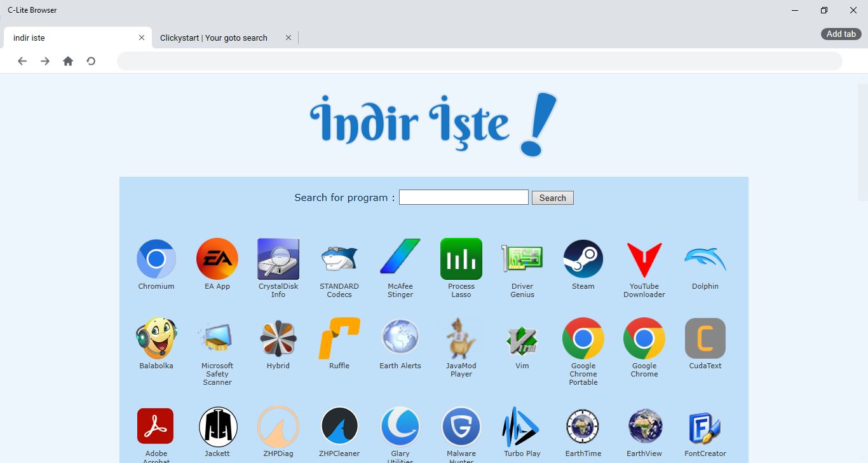868x463 pixels.
Task: Click the FontCreator text label
Action: pos(705,453)
